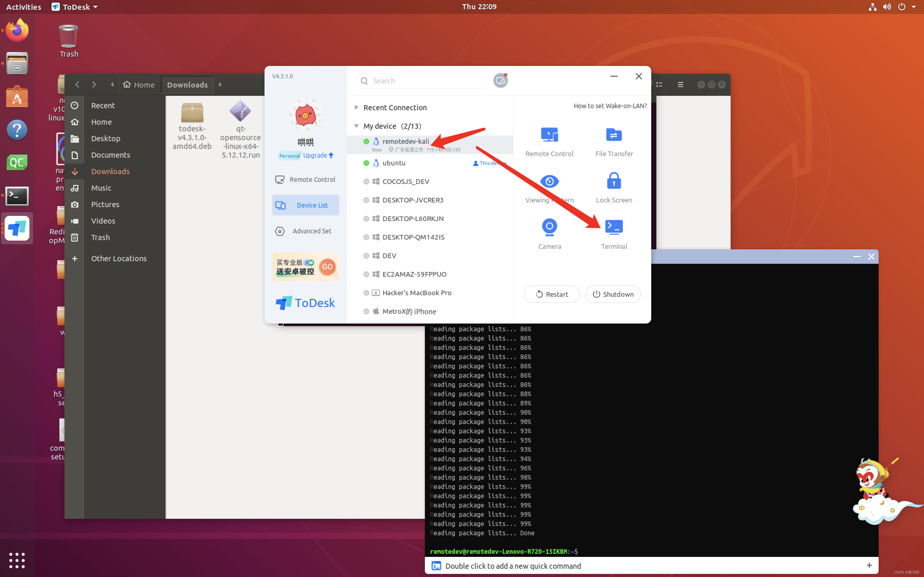Lock the remote device screen

tap(613, 187)
